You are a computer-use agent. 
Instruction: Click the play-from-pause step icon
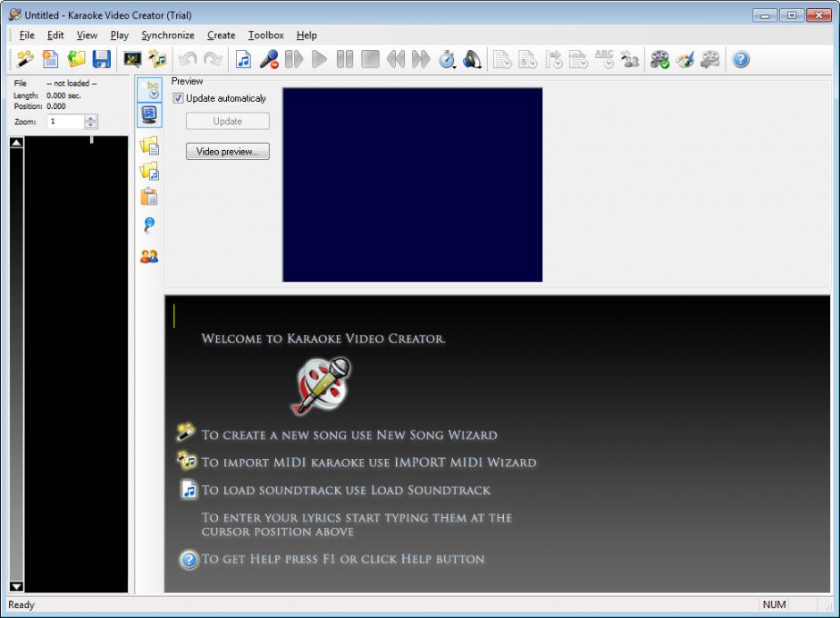tap(294, 59)
